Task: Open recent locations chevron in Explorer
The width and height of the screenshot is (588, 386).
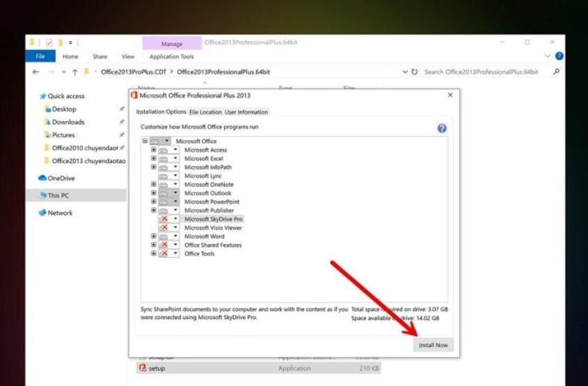Action: pos(64,72)
